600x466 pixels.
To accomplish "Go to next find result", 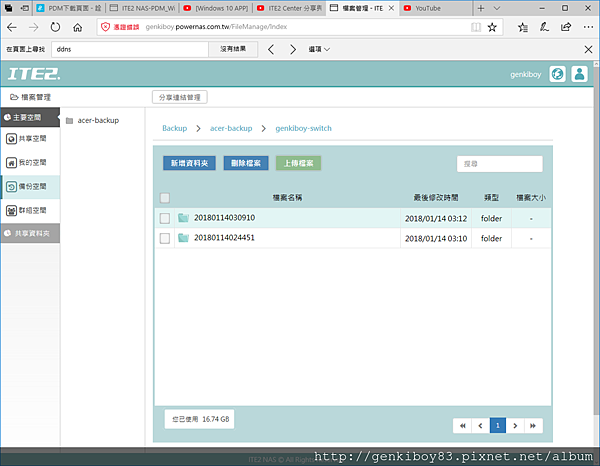I will (293, 49).
